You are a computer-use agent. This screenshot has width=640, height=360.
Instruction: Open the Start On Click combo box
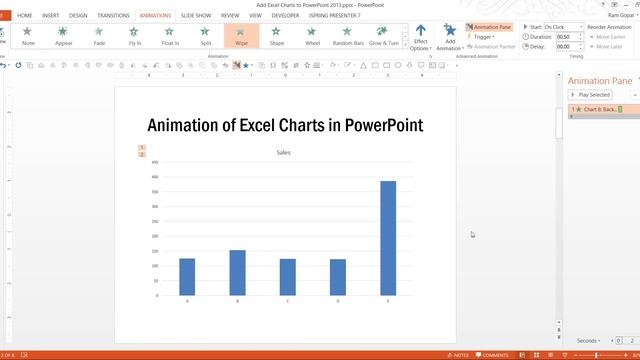tap(564, 27)
